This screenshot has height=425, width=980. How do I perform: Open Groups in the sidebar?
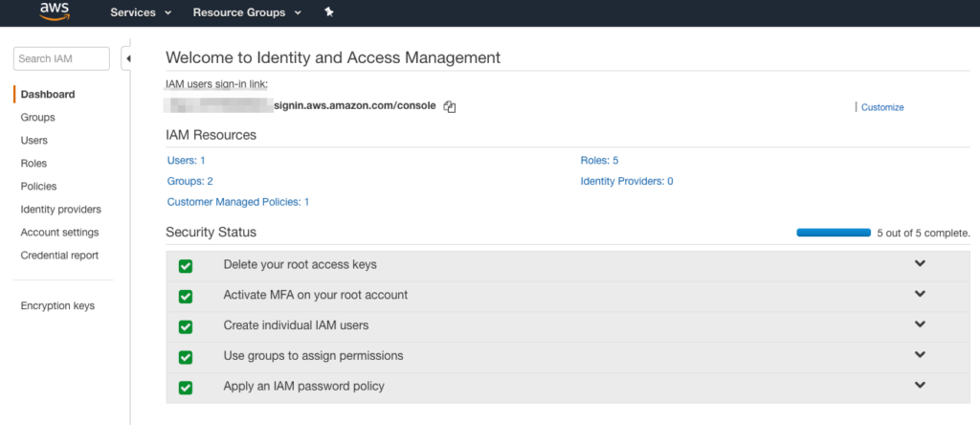(38, 118)
